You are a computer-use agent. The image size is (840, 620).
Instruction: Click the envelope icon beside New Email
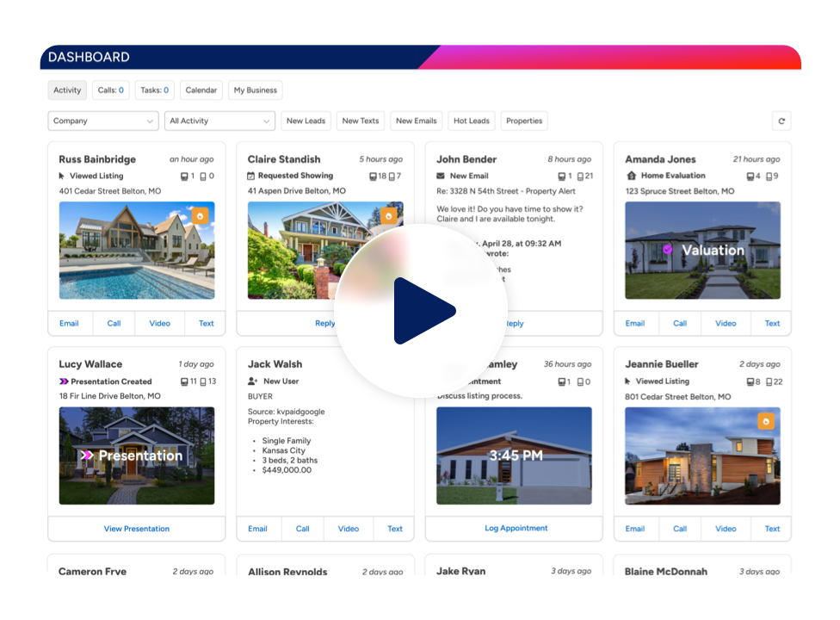(441, 177)
